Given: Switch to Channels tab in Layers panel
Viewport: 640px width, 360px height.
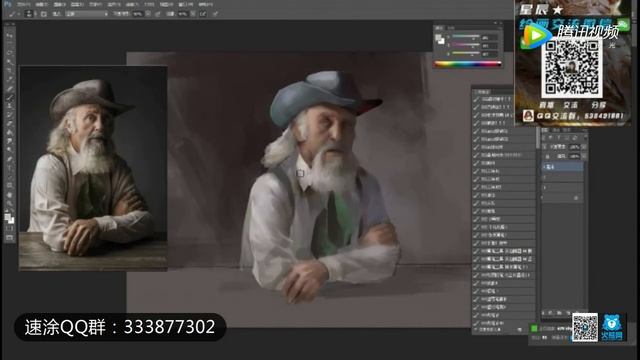Looking at the screenshot, I should [x=557, y=130].
